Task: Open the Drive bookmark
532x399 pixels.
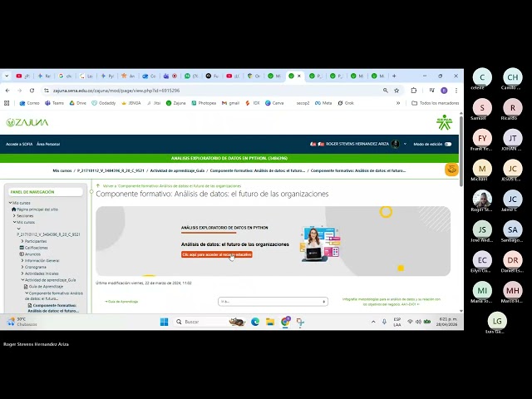Action: [x=77, y=103]
